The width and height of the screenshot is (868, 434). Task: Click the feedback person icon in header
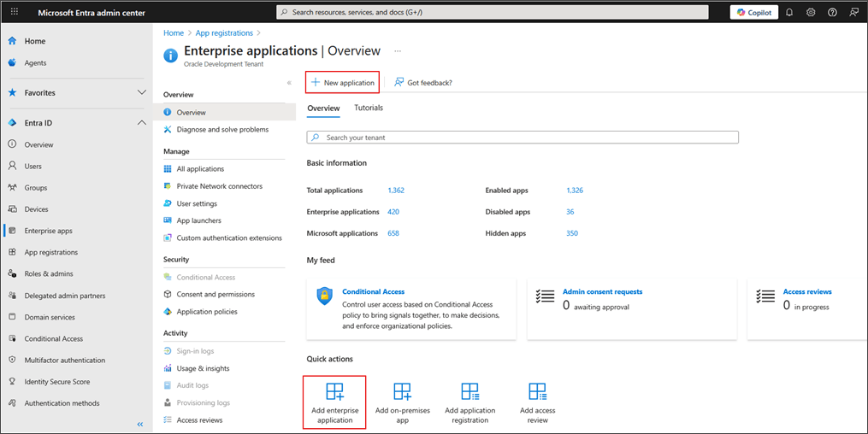(853, 12)
